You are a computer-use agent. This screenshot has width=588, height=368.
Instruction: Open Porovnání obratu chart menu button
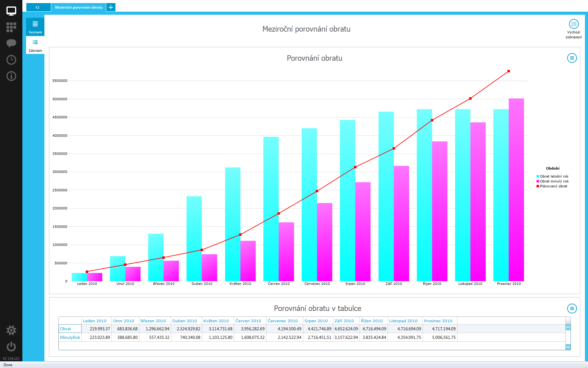pos(572,58)
